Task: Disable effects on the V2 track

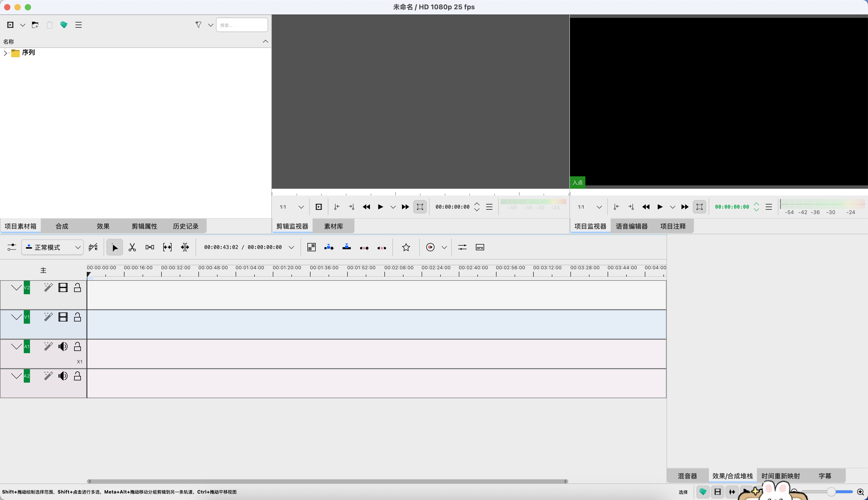Action: coord(48,287)
